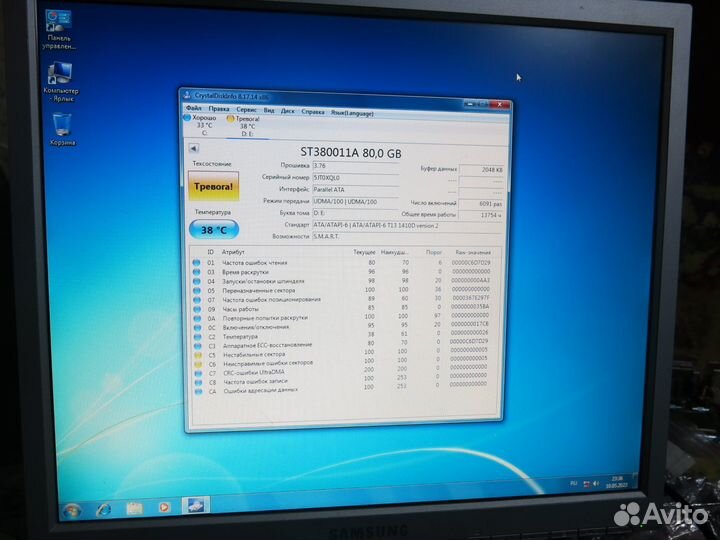This screenshot has width=720, height=540.
Task: Click the Текущее column header
Action: pos(364,252)
